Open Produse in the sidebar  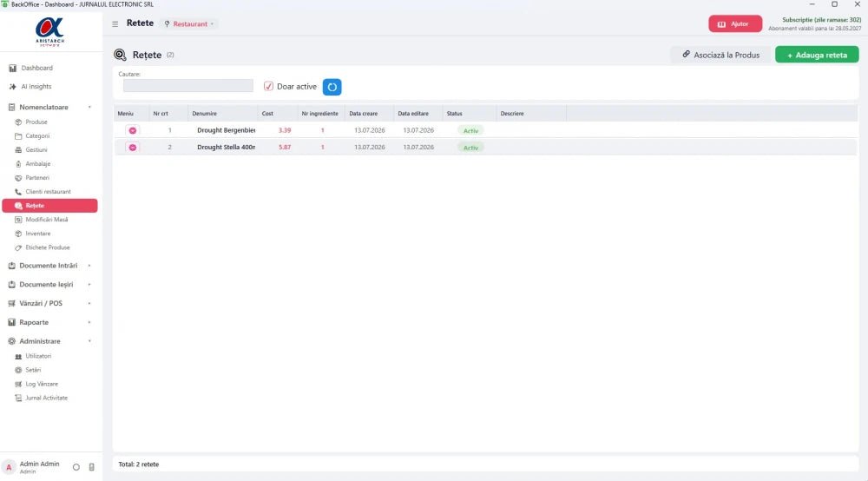[36, 122]
